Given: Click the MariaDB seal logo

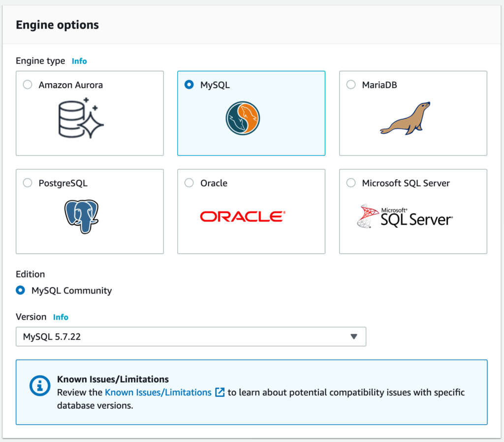Looking at the screenshot, I should tap(405, 118).
